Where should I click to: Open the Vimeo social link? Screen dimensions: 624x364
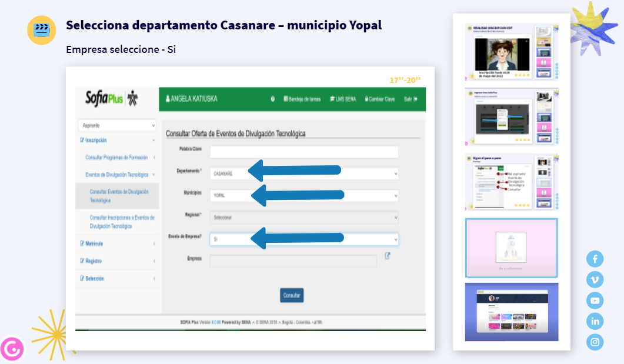pyautogui.click(x=595, y=280)
